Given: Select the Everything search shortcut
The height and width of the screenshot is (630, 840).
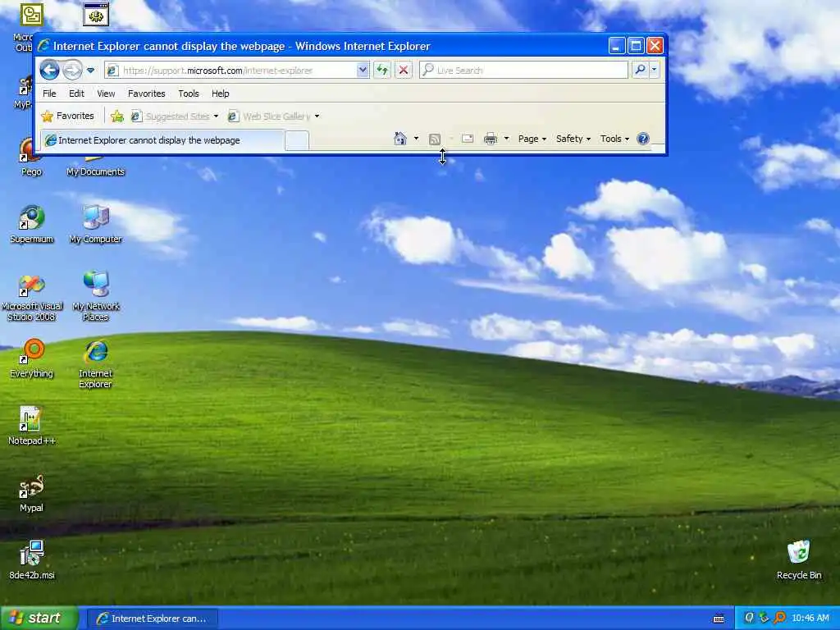Looking at the screenshot, I should tap(32, 358).
